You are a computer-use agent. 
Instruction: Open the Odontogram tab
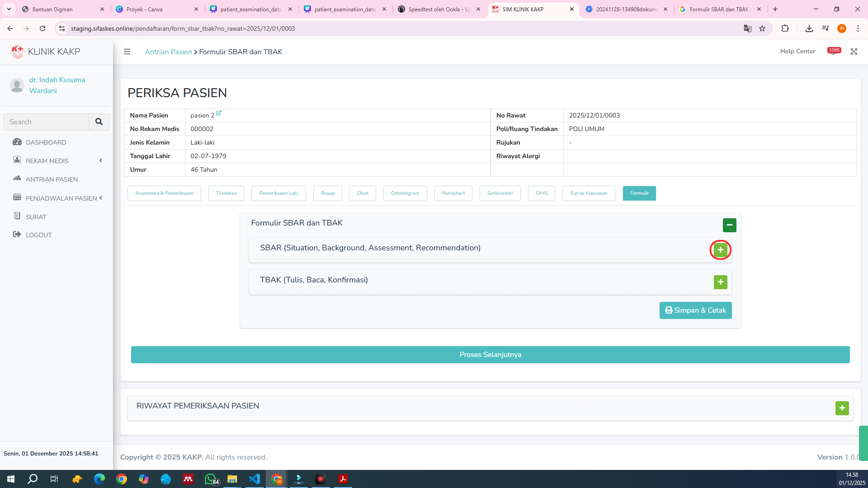pyautogui.click(x=405, y=193)
